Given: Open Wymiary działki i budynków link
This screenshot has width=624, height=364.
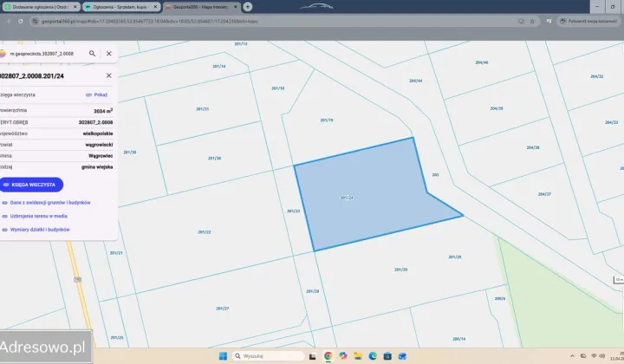Looking at the screenshot, I should pyautogui.click(x=40, y=230).
